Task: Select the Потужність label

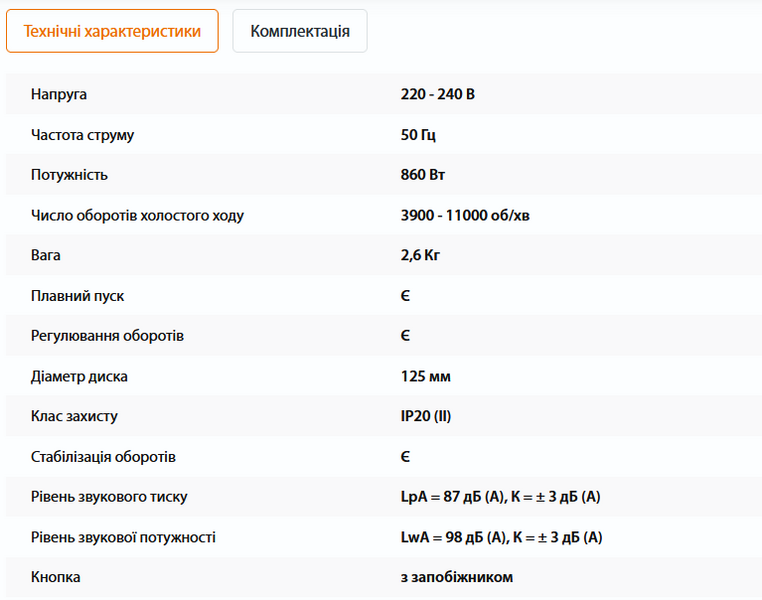Action: pyautogui.click(x=69, y=175)
